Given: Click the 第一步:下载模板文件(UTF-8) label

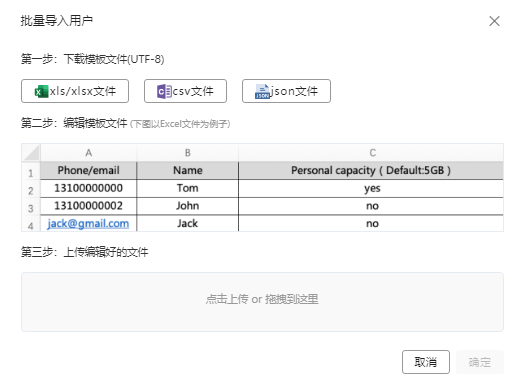Looking at the screenshot, I should coord(92,59).
